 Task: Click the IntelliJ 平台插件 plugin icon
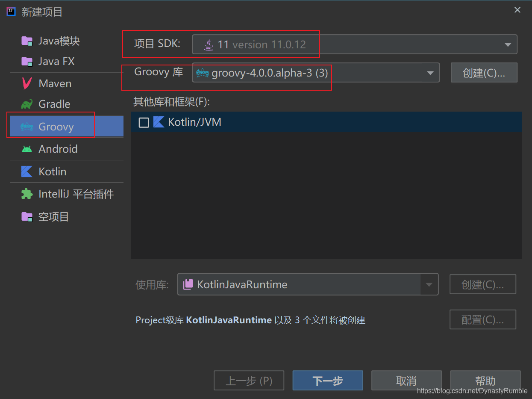[26, 194]
